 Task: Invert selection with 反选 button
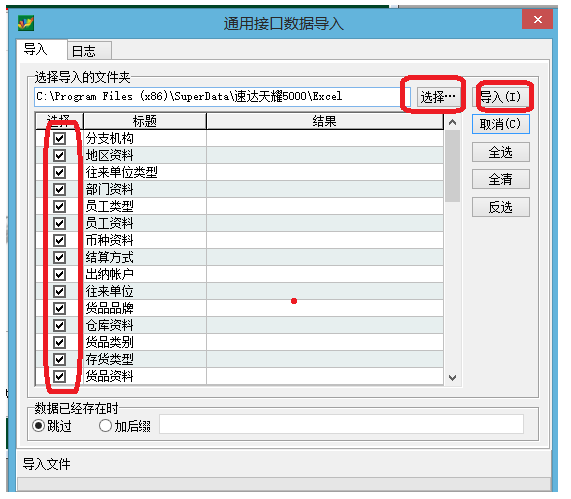[x=501, y=207]
